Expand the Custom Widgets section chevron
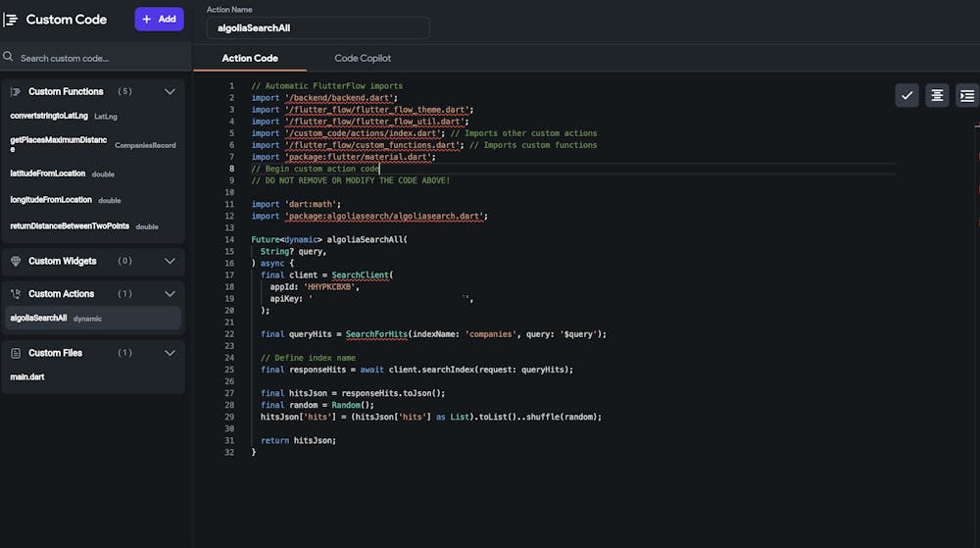The height and width of the screenshot is (548, 980). (170, 261)
